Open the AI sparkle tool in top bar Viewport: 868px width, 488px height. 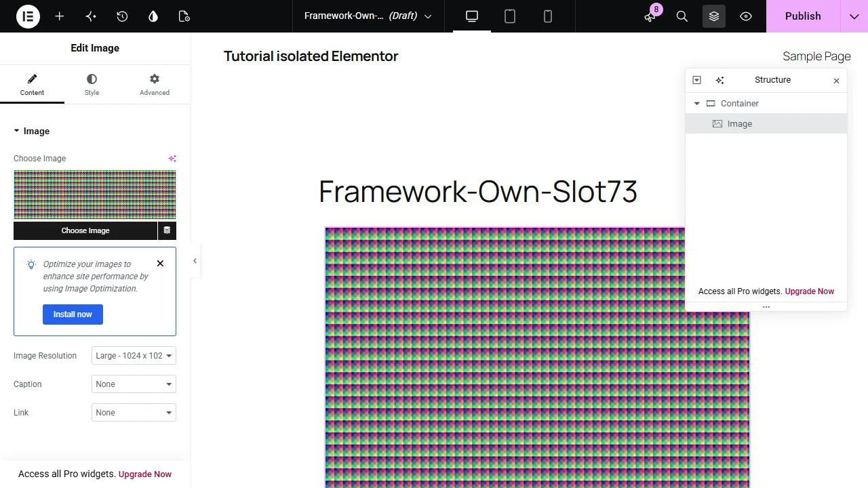click(91, 16)
